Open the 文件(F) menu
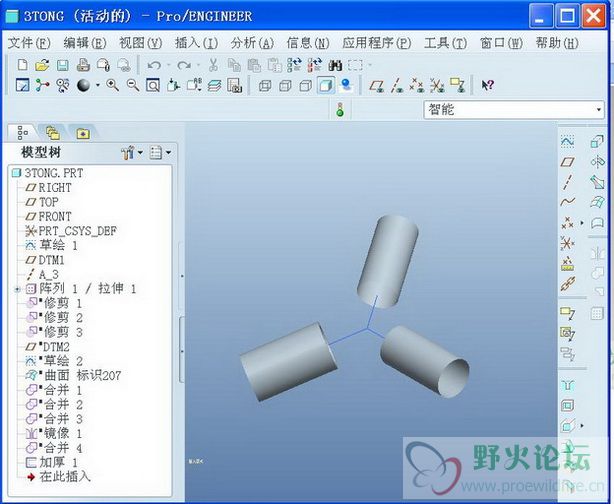This screenshot has width=614, height=504. [29, 43]
